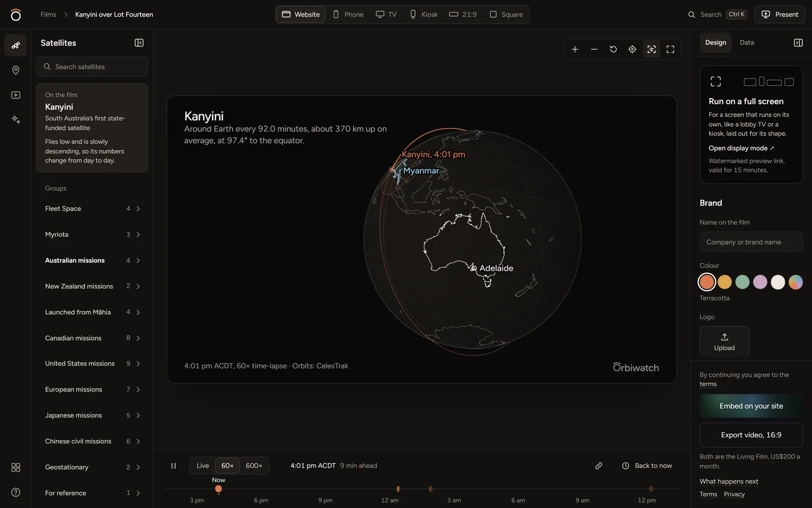Image resolution: width=812 pixels, height=508 pixels.
Task: Toggle the fit-to-frame view button
Action: (x=652, y=49)
